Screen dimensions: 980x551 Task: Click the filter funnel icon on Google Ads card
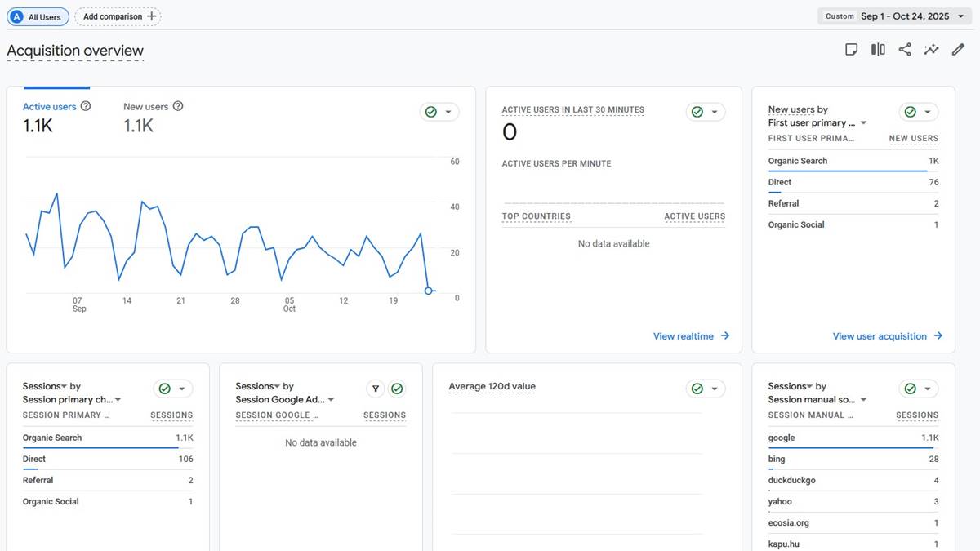click(x=375, y=389)
